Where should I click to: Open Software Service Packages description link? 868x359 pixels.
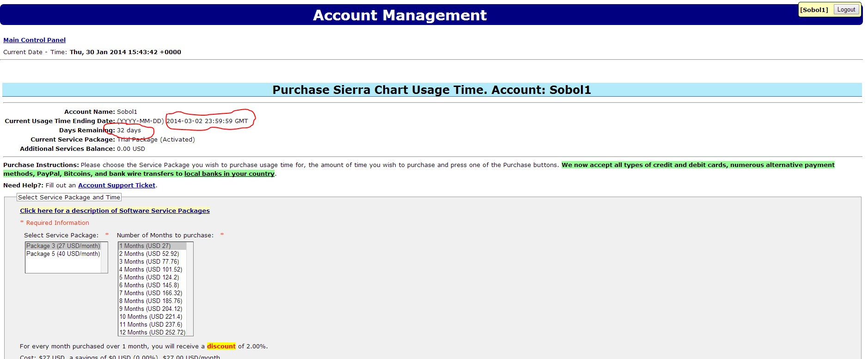click(x=115, y=211)
